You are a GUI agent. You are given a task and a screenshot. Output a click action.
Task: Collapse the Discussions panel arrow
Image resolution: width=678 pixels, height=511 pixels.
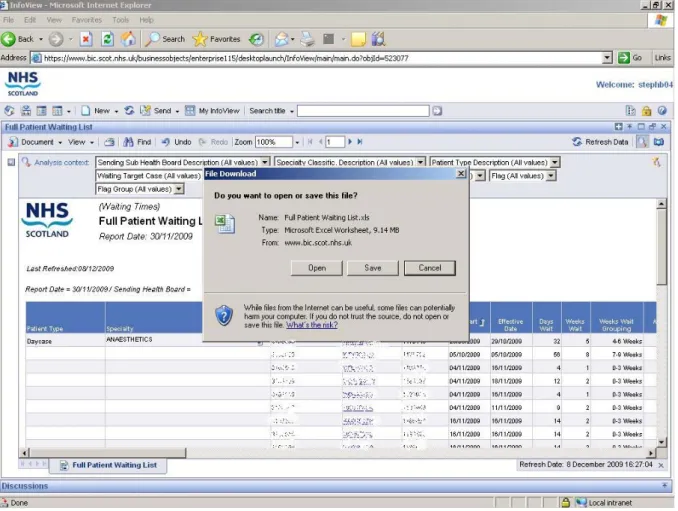click(x=665, y=486)
